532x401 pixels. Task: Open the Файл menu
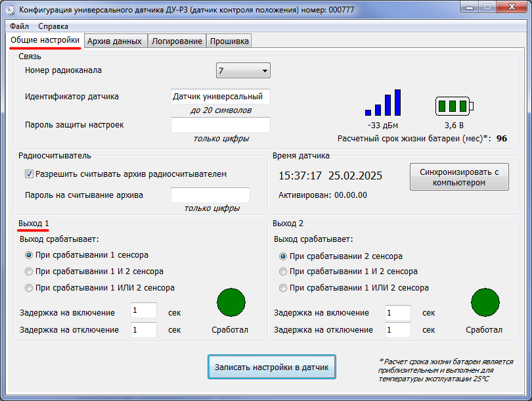(x=19, y=26)
